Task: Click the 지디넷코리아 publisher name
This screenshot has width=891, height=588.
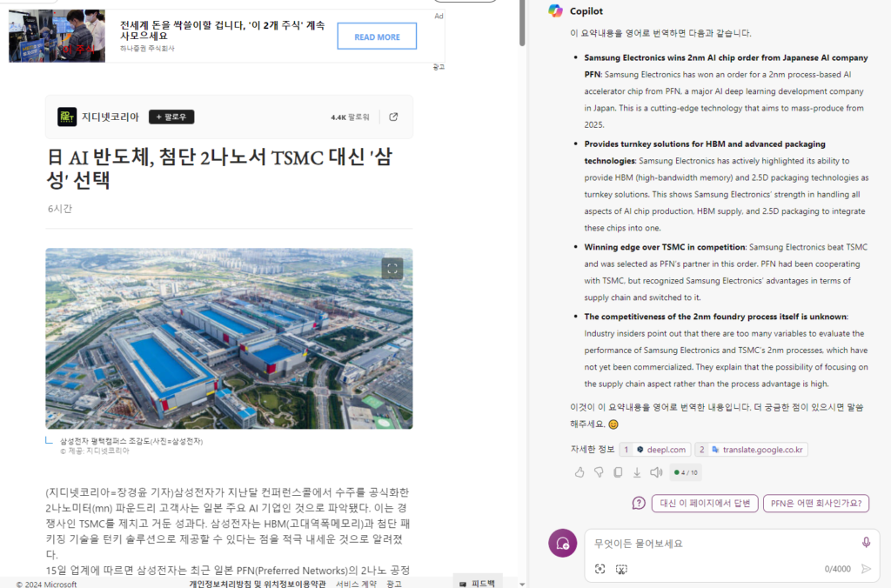Action: [x=111, y=117]
